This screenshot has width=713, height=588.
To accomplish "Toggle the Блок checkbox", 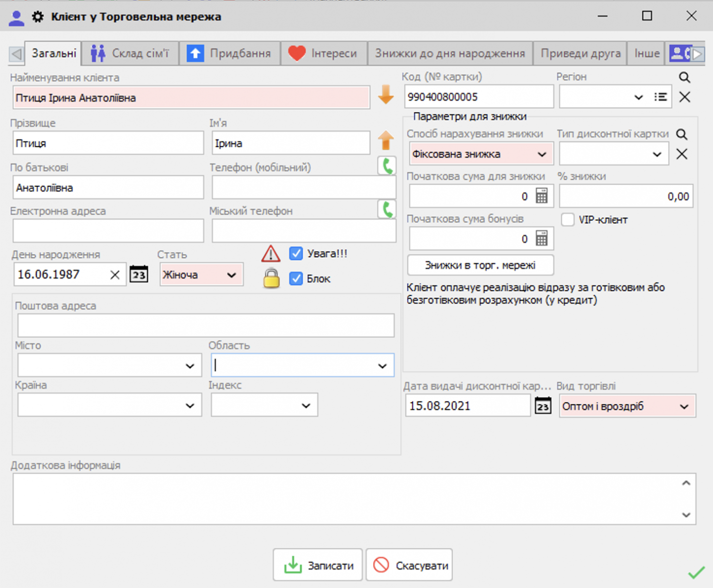I will (296, 278).
